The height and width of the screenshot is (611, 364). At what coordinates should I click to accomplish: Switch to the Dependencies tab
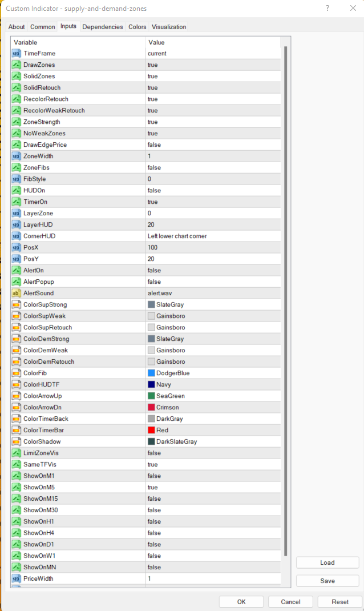pyautogui.click(x=103, y=27)
